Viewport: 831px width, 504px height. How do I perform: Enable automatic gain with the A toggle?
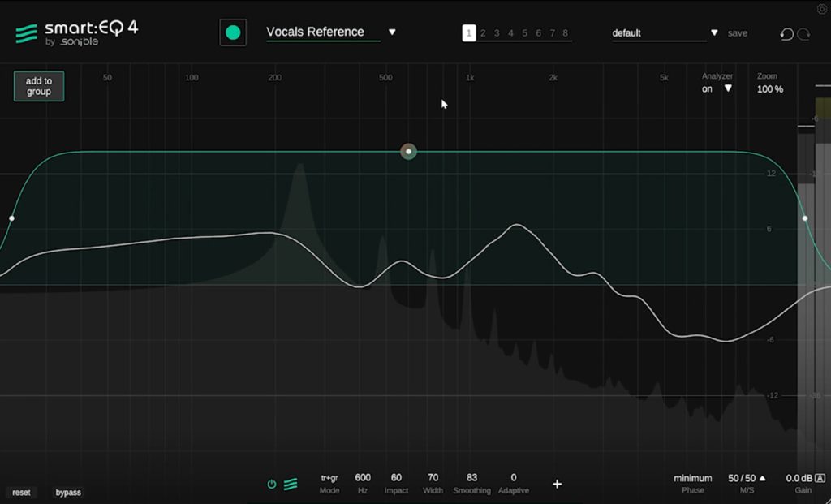(x=819, y=478)
